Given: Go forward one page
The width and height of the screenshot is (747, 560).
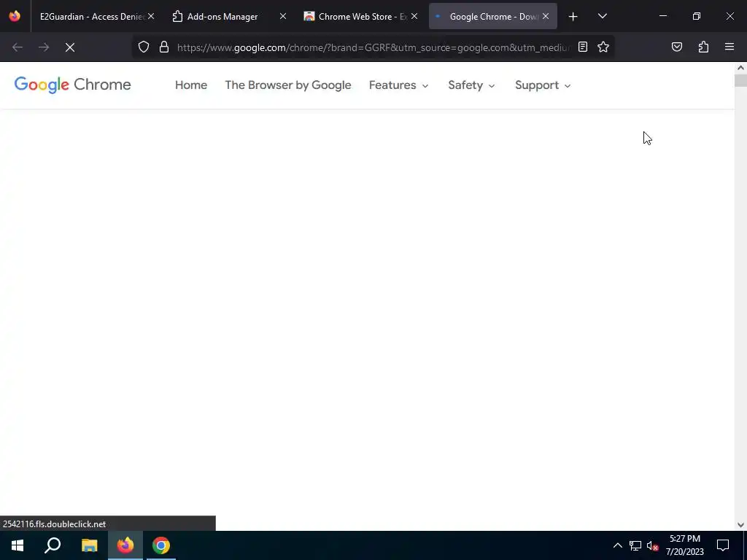Looking at the screenshot, I should (x=44, y=47).
